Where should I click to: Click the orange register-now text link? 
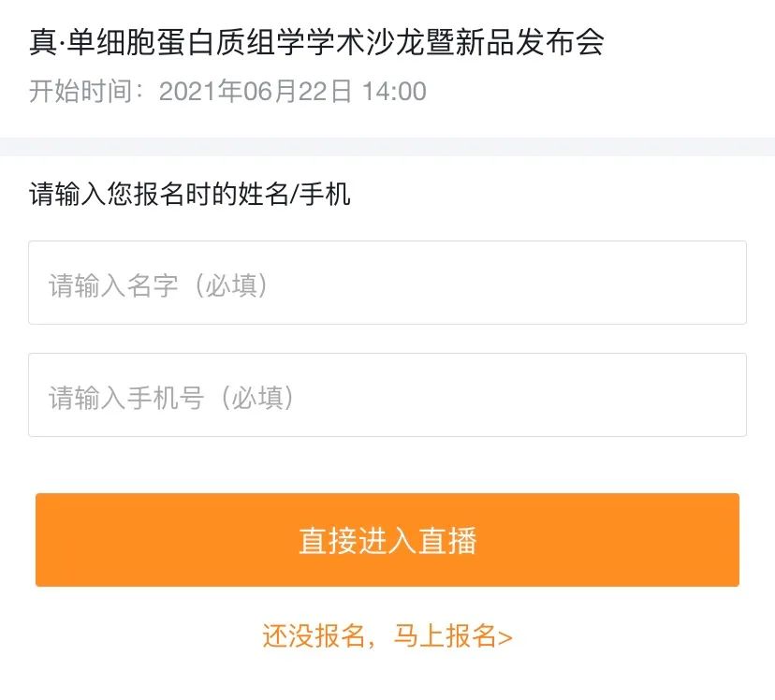tap(387, 636)
